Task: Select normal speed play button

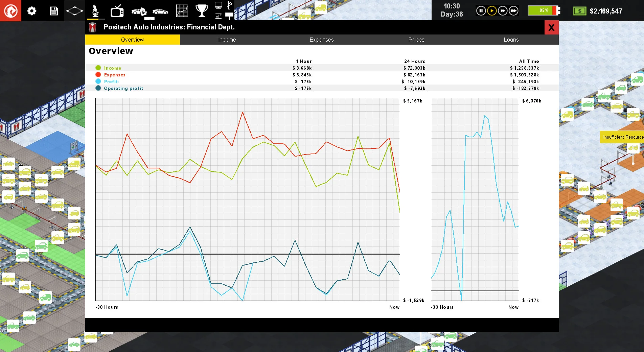Action: coord(491,10)
